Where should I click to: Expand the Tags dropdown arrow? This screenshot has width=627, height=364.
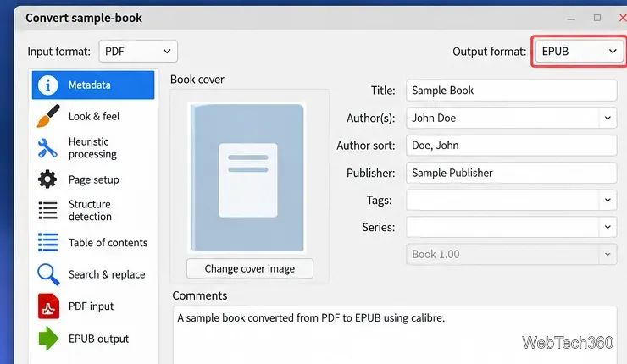pyautogui.click(x=608, y=200)
